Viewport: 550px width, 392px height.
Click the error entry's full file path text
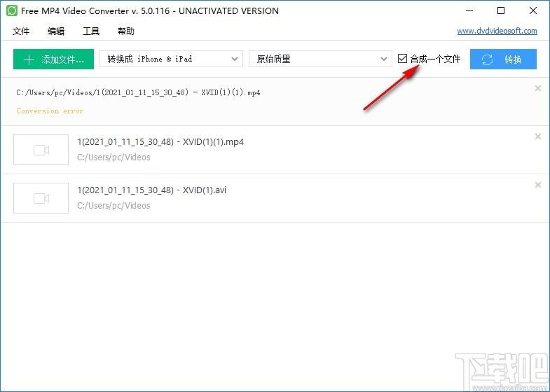tap(138, 93)
